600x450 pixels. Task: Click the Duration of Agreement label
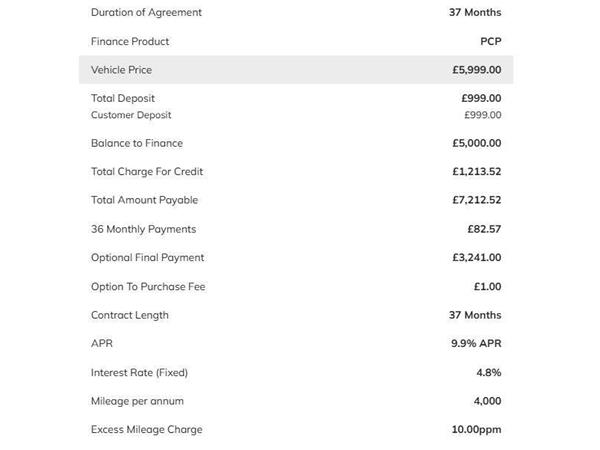point(146,12)
